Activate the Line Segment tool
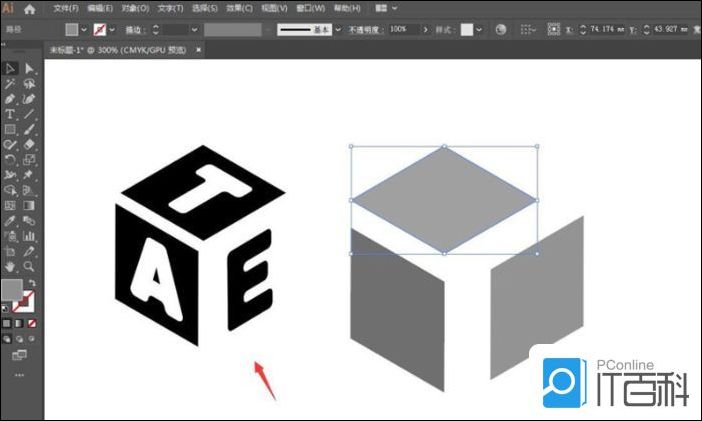The image size is (702, 421). 29,114
